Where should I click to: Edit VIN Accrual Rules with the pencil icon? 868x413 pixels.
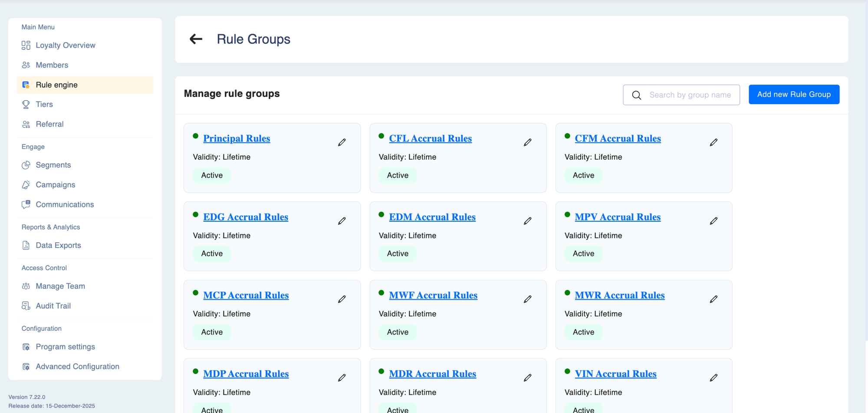pyautogui.click(x=713, y=377)
